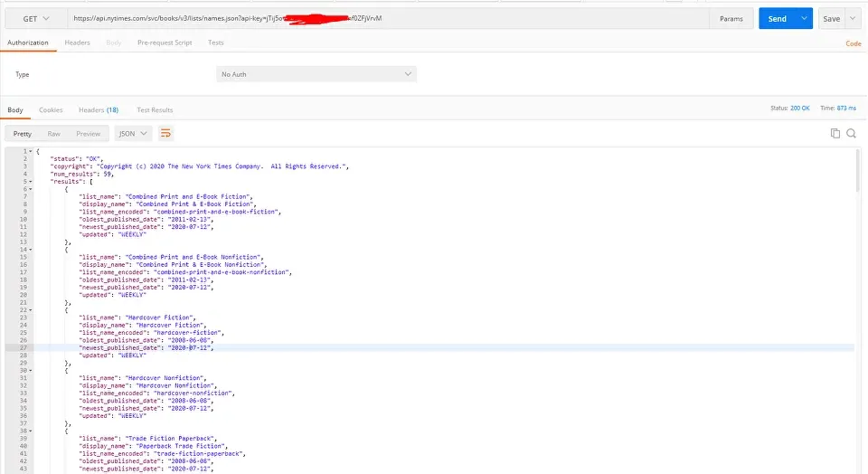Viewport: 868px width, 474px height.
Task: Collapse the object starting at line 30
Action: pos(31,371)
